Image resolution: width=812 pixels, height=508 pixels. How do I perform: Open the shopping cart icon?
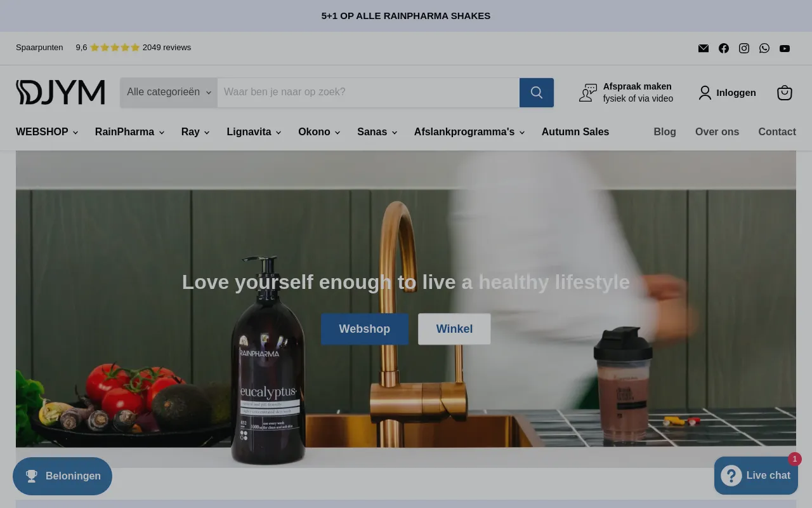pos(785,93)
